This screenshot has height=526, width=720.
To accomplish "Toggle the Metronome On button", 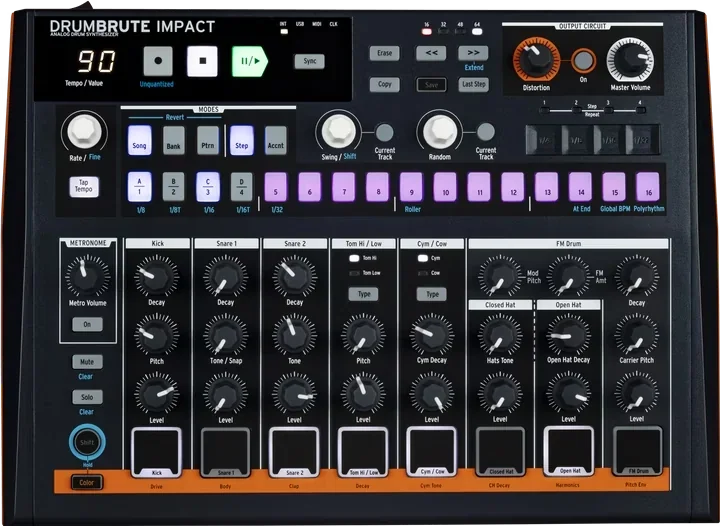I will point(87,325).
